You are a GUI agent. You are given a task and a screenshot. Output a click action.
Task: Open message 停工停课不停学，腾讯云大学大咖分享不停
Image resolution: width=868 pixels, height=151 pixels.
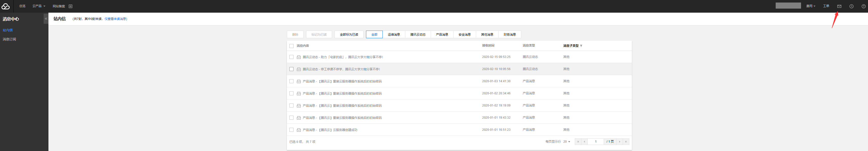pyautogui.click(x=341, y=69)
